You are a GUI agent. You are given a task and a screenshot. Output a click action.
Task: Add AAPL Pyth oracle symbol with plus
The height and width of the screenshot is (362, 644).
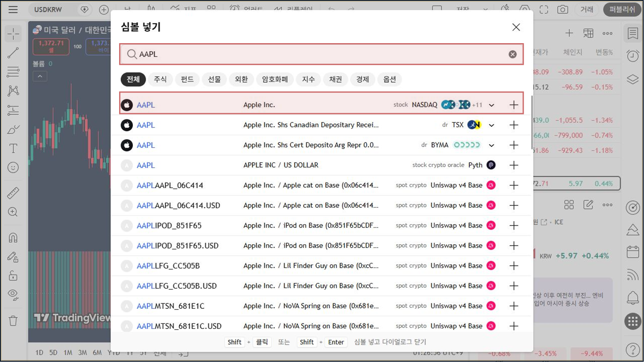(514, 165)
